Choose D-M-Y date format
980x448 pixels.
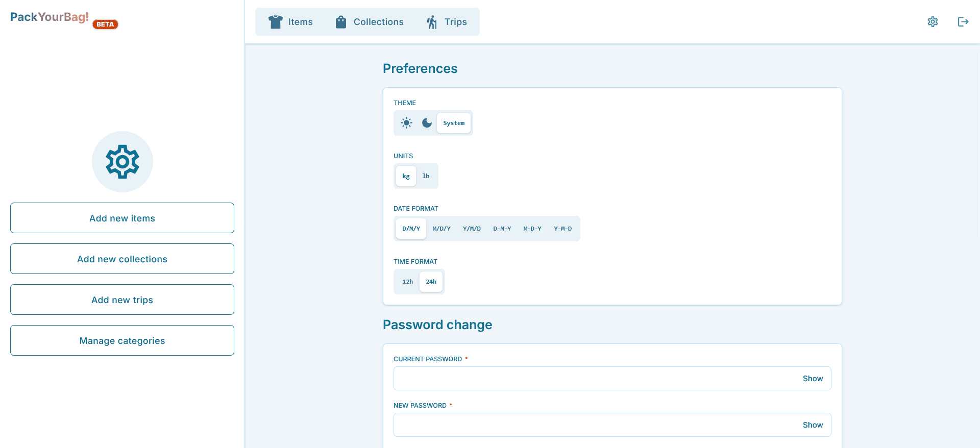pos(502,229)
